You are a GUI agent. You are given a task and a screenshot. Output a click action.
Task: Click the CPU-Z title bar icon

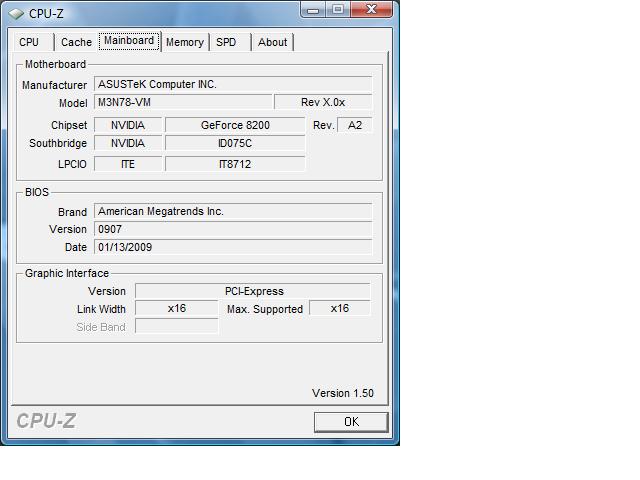[16, 14]
